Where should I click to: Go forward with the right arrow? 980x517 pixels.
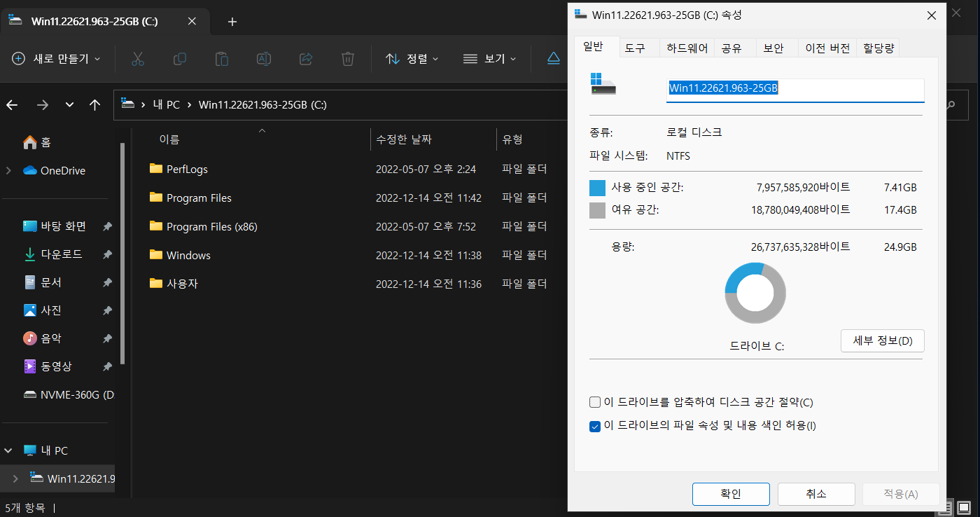click(x=43, y=105)
